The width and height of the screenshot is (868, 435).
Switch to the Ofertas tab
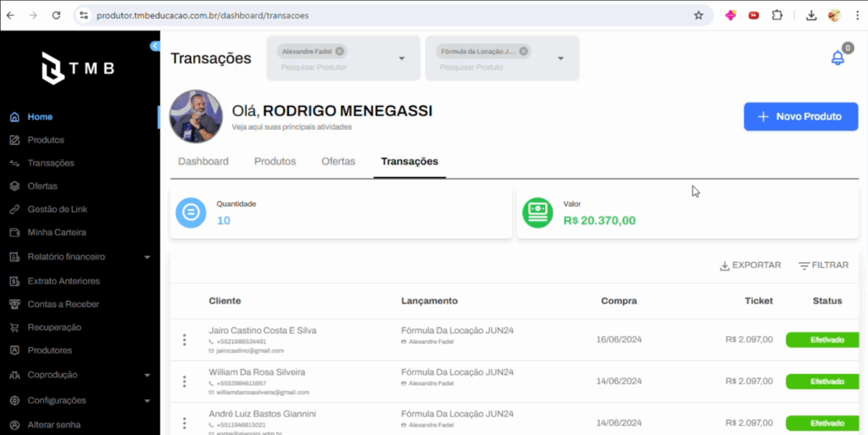tap(338, 162)
